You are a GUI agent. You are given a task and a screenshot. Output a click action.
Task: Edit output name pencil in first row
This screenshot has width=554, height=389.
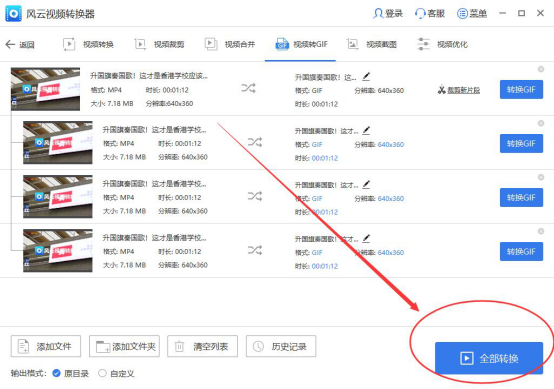pos(366,76)
